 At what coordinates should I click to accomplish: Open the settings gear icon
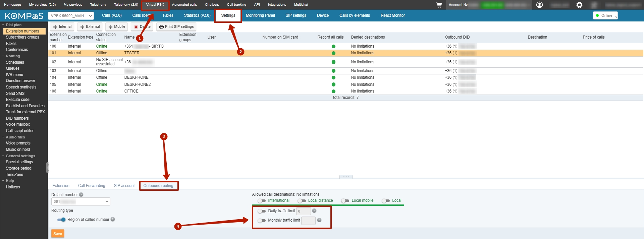[x=579, y=5]
